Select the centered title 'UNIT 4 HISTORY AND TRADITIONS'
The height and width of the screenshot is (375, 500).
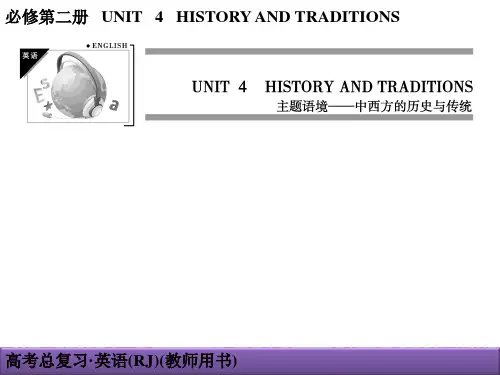pyautogui.click(x=332, y=87)
